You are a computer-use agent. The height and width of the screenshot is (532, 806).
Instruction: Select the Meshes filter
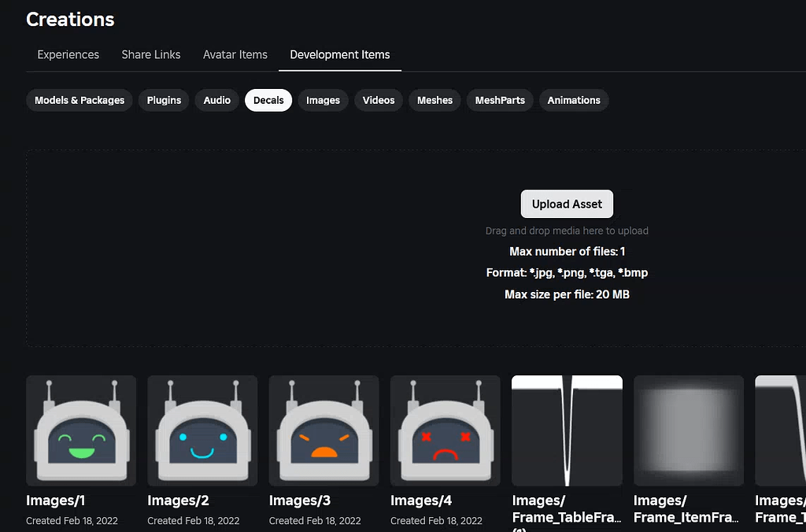click(x=434, y=100)
